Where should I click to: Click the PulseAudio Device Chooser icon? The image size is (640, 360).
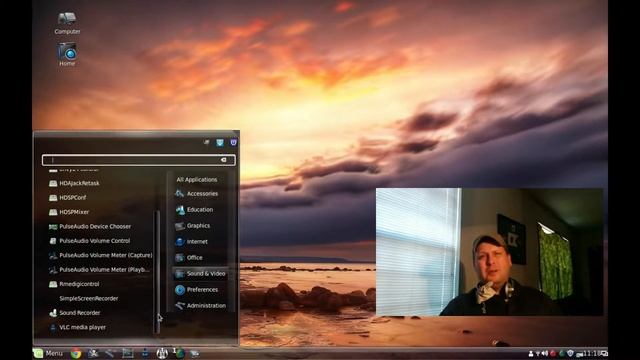point(53,227)
